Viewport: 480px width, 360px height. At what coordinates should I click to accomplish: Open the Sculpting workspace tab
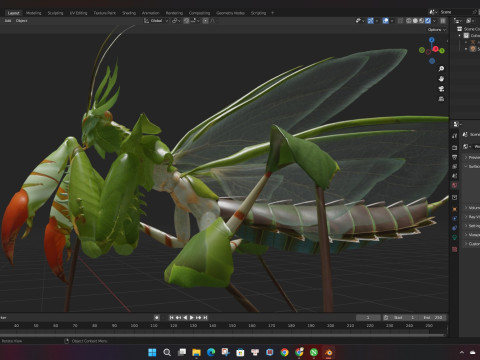(55, 13)
